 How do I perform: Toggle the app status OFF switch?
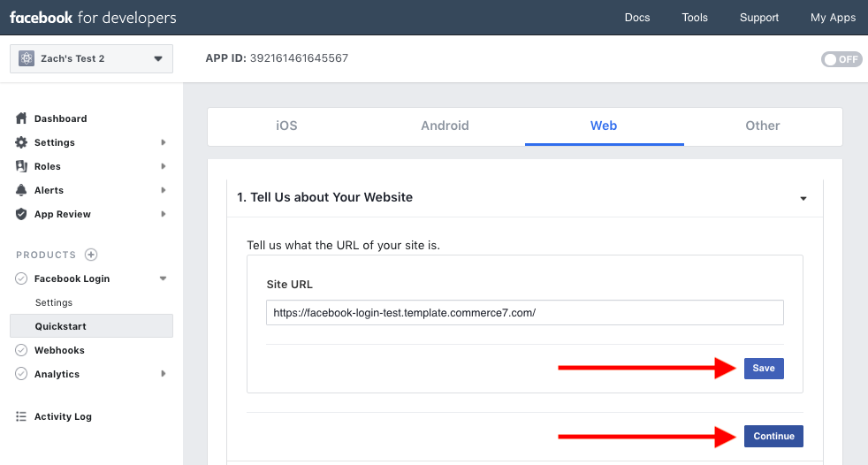(841, 59)
